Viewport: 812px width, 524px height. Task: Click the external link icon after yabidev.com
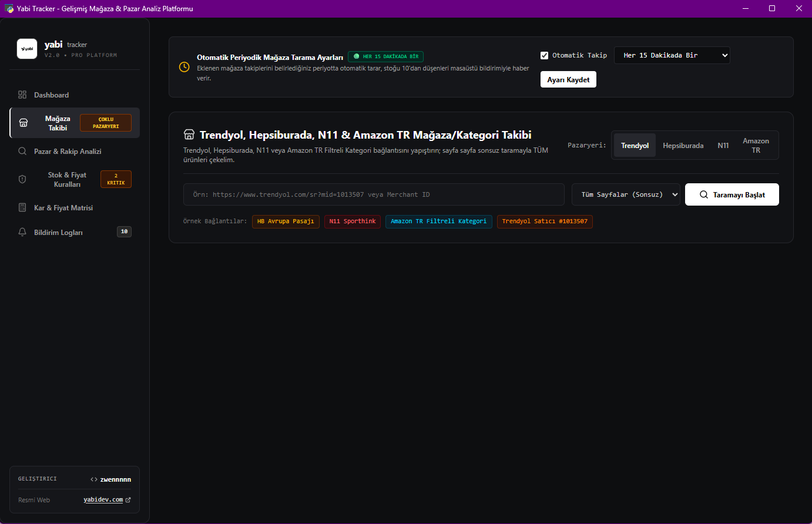(128, 500)
